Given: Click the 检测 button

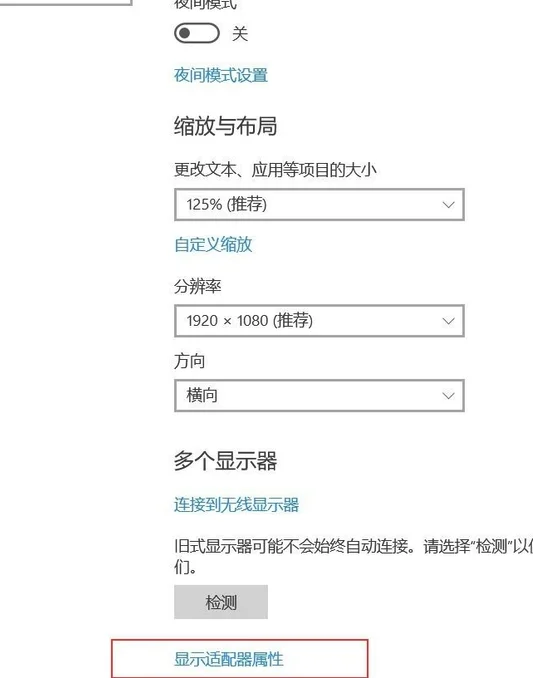Looking at the screenshot, I should click(221, 602).
